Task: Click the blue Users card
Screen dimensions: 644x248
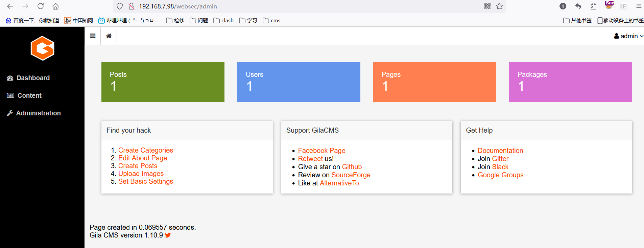Action: 299,82
